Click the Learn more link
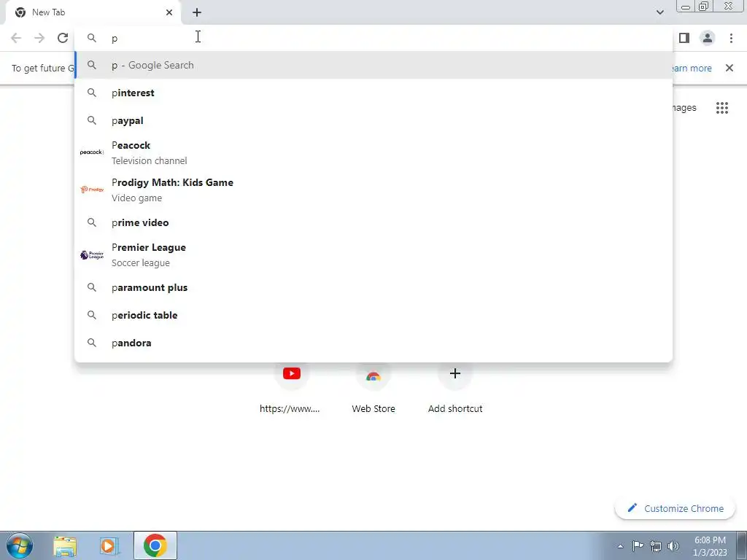747x560 pixels. [x=692, y=68]
